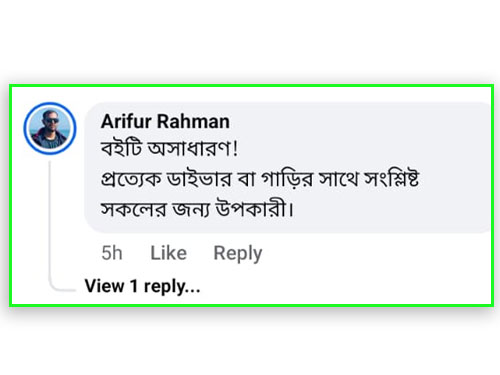Open the 5h timestamp permalink

click(112, 253)
